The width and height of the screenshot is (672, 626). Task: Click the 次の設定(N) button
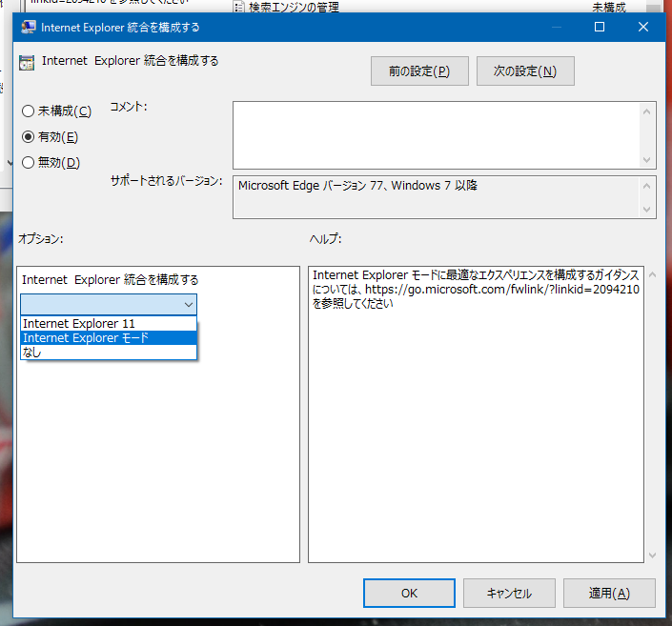pyautogui.click(x=525, y=71)
